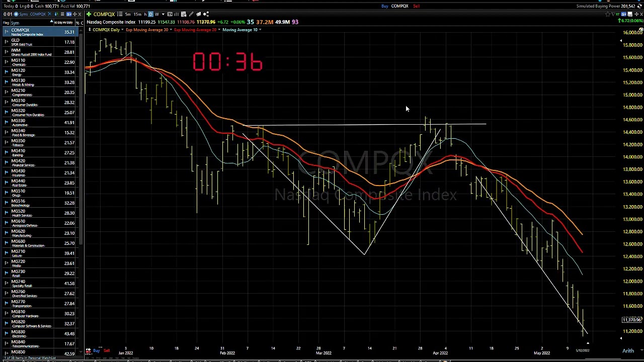Image resolution: width=644 pixels, height=362 pixels.
Task: Open the timeframe dropdown arrow after W
Action: pos(163,14)
